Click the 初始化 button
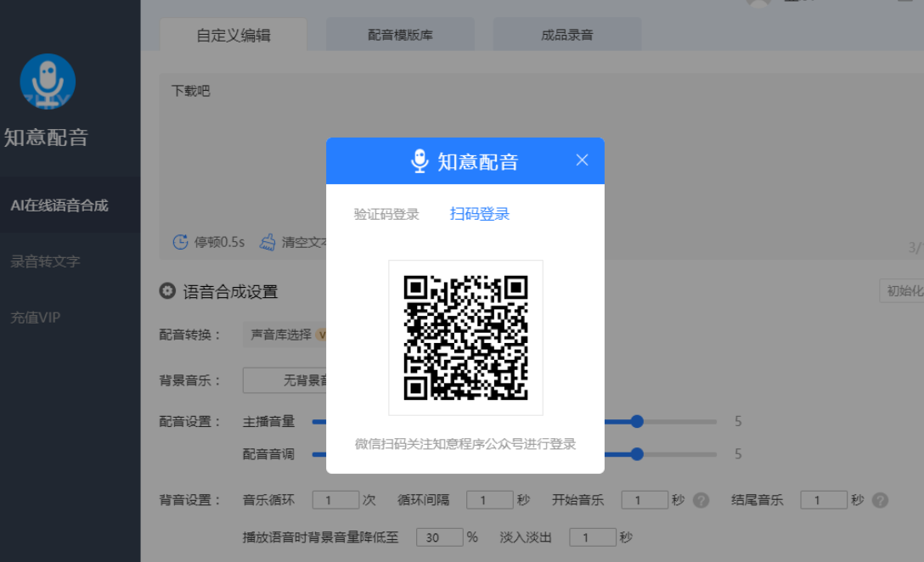 tap(902, 291)
